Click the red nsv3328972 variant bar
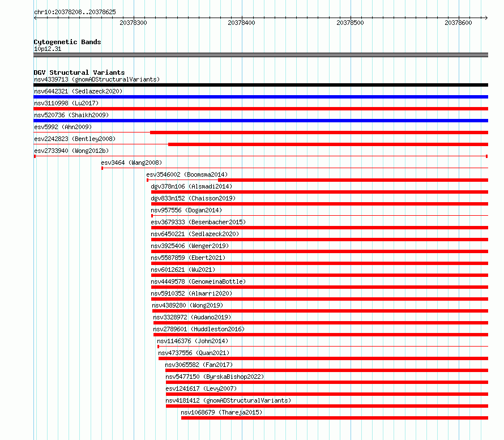The image size is (504, 440). click(x=321, y=323)
